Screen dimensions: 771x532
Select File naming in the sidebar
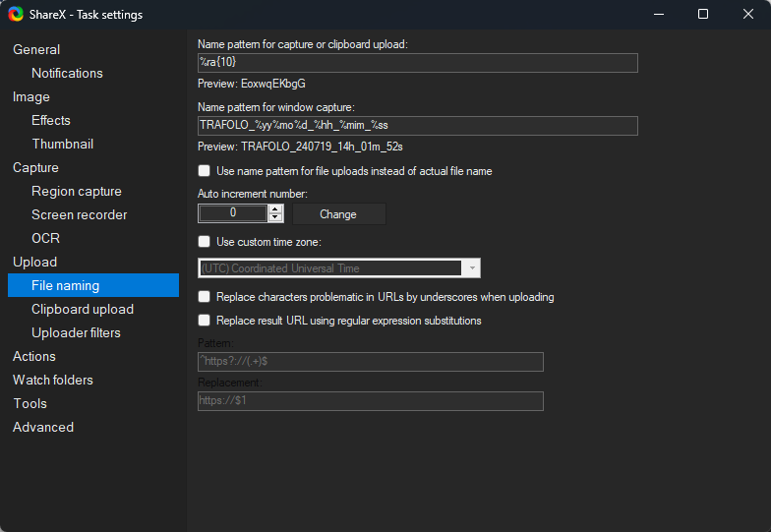tap(93, 285)
